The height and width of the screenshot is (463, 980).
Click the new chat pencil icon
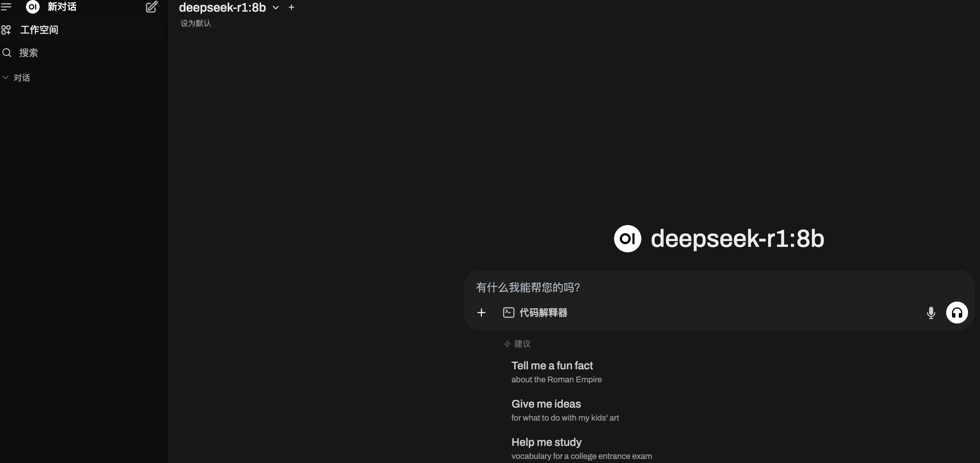pyautogui.click(x=151, y=7)
